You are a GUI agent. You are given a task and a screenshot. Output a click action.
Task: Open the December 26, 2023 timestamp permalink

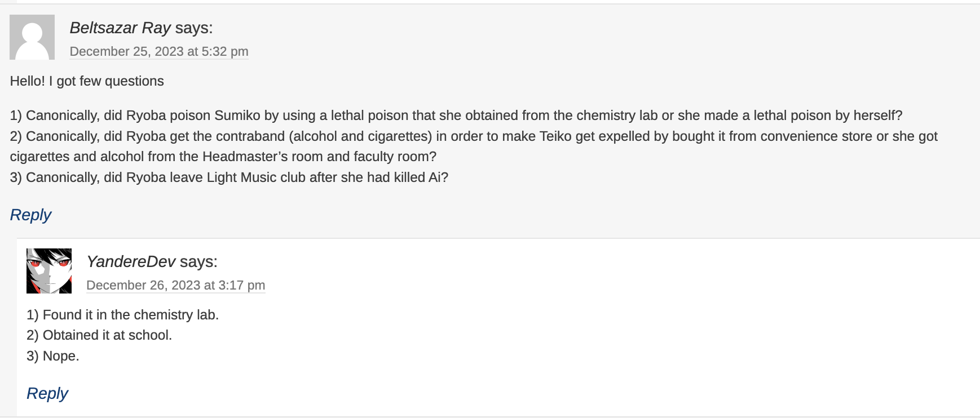click(x=175, y=285)
